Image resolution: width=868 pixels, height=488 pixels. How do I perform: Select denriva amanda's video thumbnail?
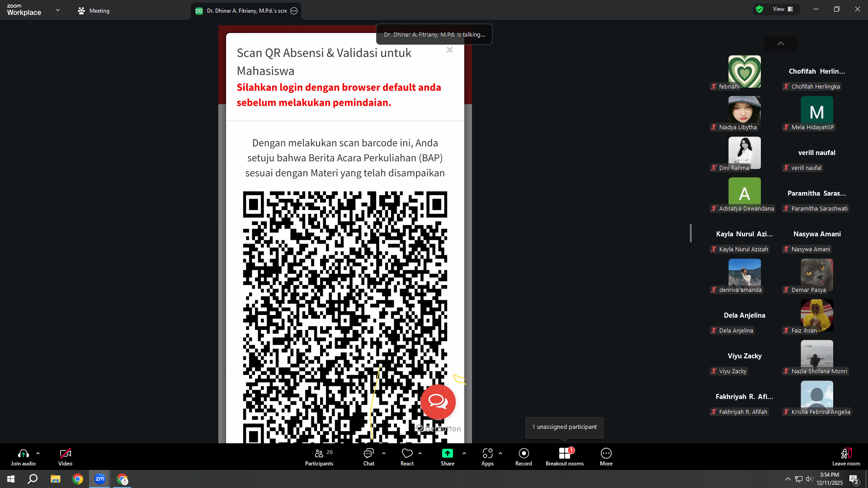coord(745,275)
